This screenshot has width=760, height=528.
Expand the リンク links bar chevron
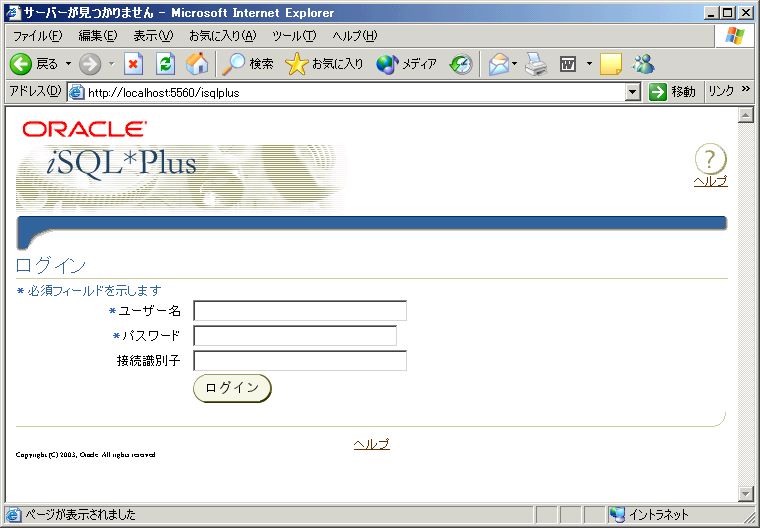pos(746,89)
